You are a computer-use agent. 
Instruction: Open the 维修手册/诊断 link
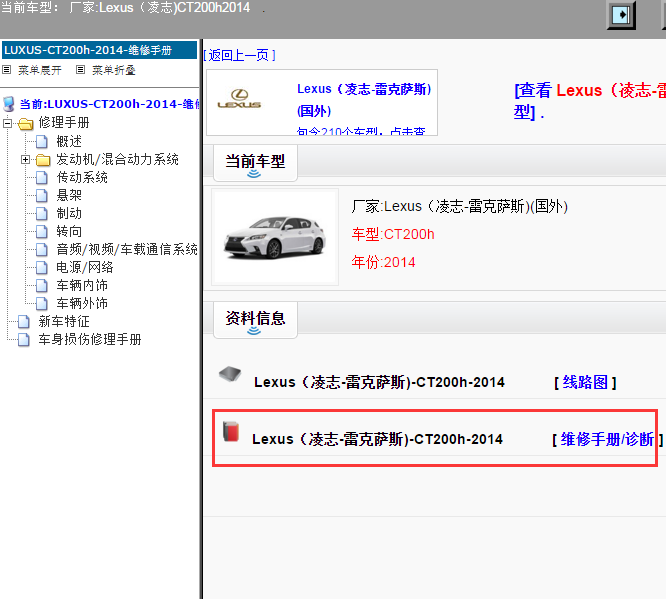pos(607,439)
